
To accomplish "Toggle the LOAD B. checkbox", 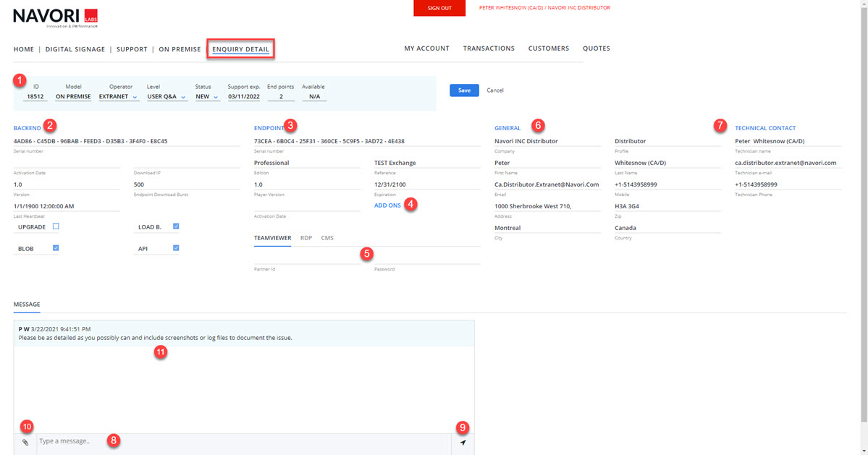I will [x=176, y=226].
